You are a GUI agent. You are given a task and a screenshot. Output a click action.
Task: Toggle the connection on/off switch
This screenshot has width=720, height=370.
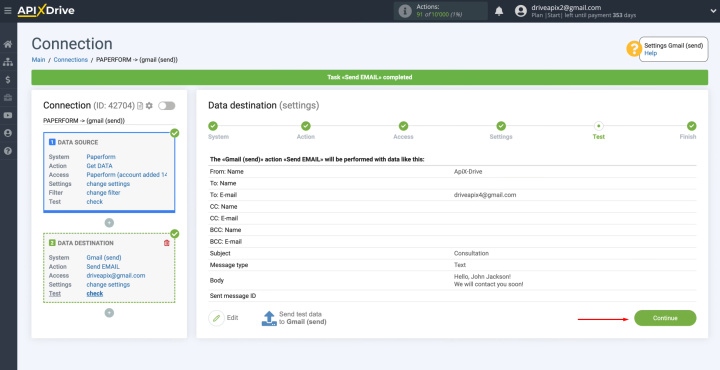167,106
